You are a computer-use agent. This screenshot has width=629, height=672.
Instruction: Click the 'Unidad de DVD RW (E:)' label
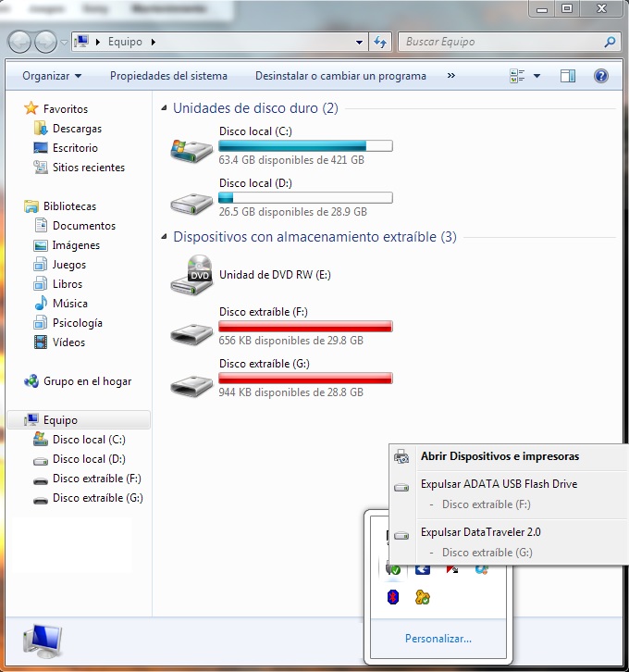275,275
